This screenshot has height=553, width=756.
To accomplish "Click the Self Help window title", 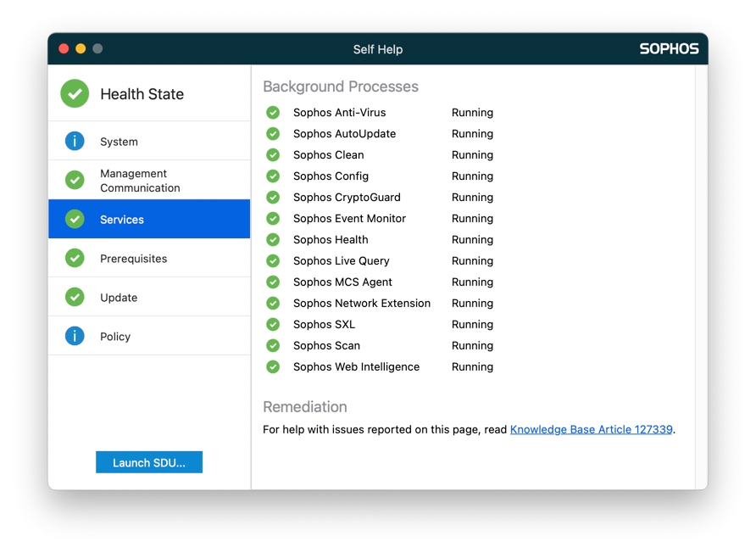I will [x=377, y=49].
